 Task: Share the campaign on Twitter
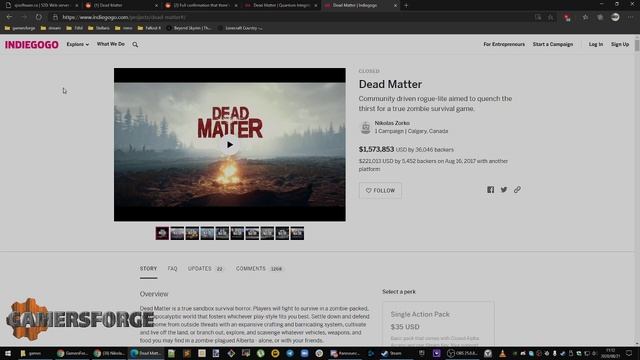point(504,190)
